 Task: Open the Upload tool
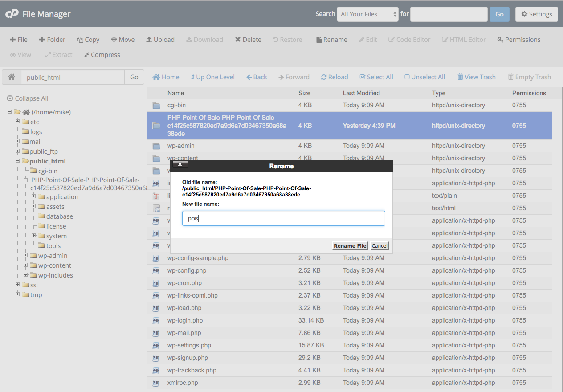[x=160, y=40]
